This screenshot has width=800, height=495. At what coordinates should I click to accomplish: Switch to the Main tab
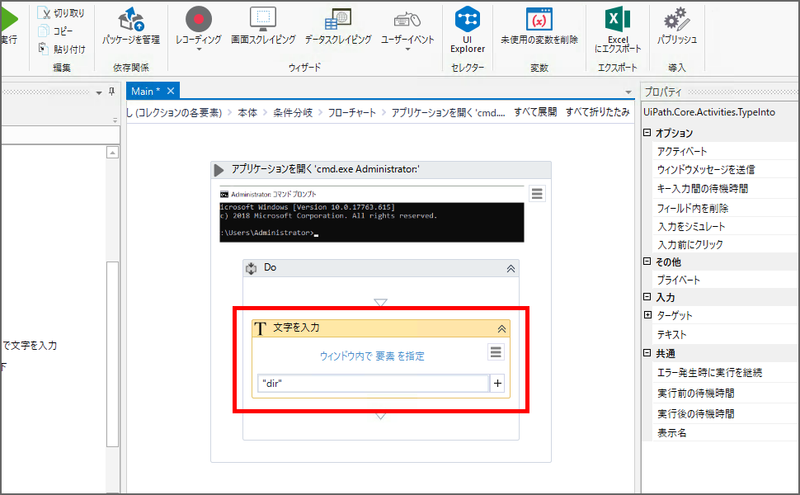coord(145,91)
